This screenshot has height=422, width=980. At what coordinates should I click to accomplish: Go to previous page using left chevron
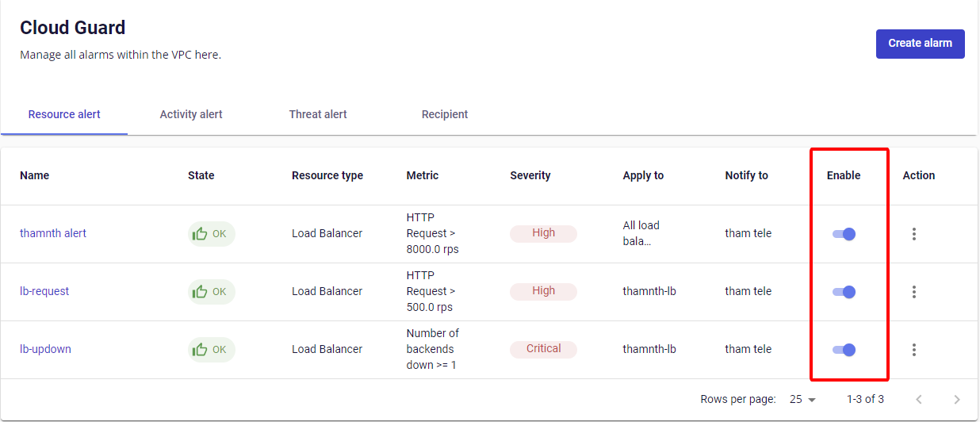(x=919, y=400)
